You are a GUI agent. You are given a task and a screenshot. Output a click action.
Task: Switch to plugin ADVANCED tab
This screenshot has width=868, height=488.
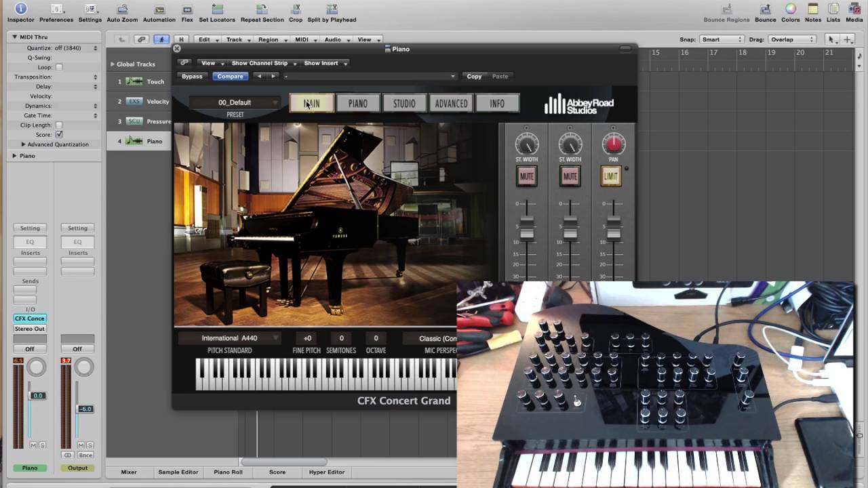point(451,104)
